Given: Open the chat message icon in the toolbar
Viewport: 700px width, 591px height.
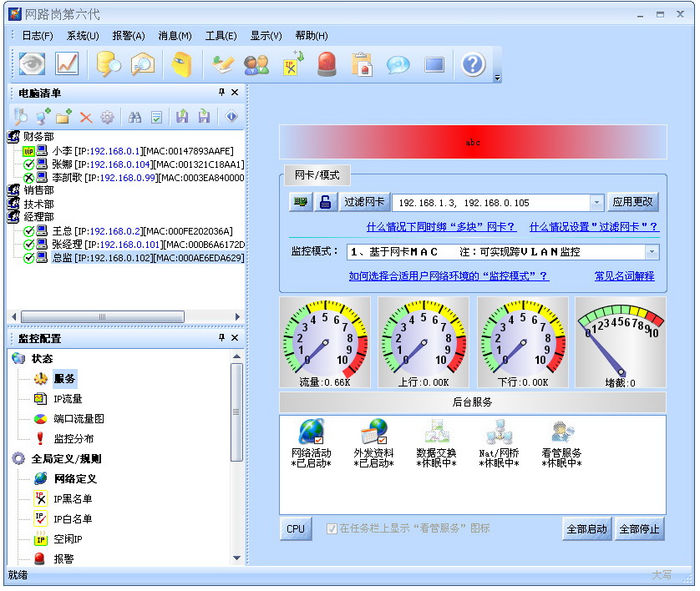Looking at the screenshot, I should [398, 64].
